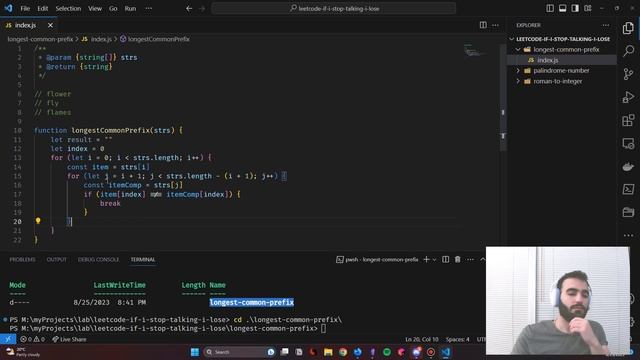Open the terminal-shaped activity bar icon

628,189
